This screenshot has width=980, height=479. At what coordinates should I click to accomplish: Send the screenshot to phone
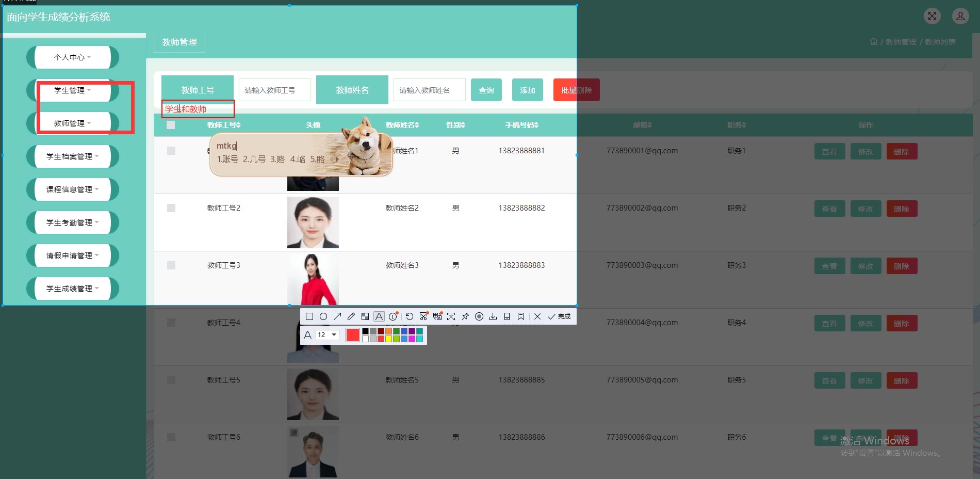click(x=507, y=316)
